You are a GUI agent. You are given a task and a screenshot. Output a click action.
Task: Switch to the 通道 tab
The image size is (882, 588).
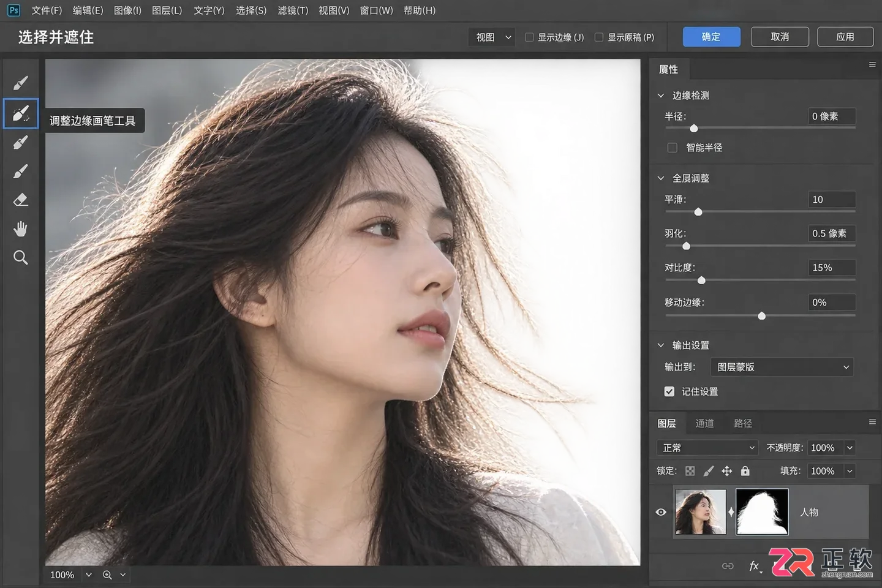[x=704, y=423]
